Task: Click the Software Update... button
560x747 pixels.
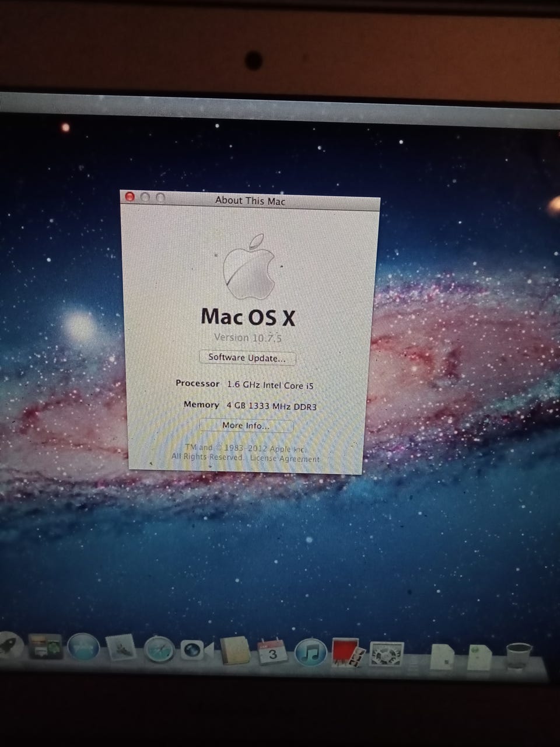Action: 247,357
